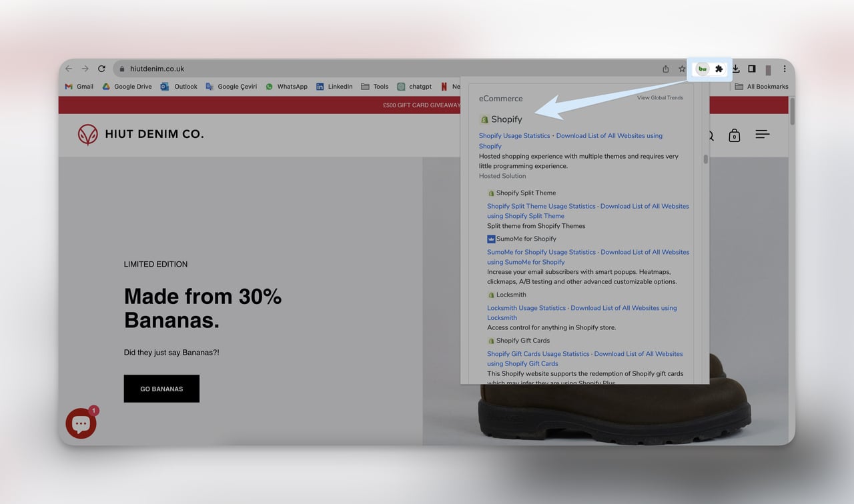Open the share page icon
Viewport: 854px width, 504px height.
click(x=665, y=69)
